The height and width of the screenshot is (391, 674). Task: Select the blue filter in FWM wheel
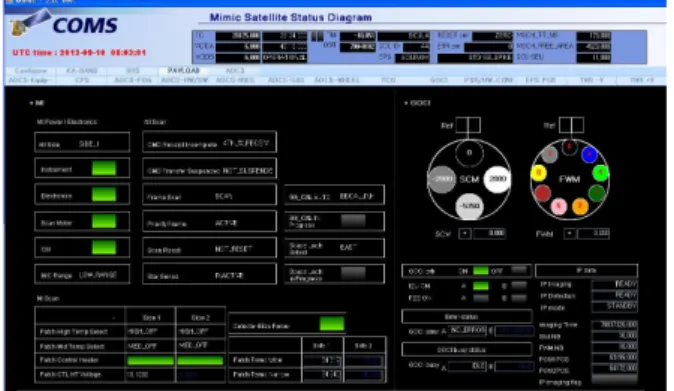point(589,154)
